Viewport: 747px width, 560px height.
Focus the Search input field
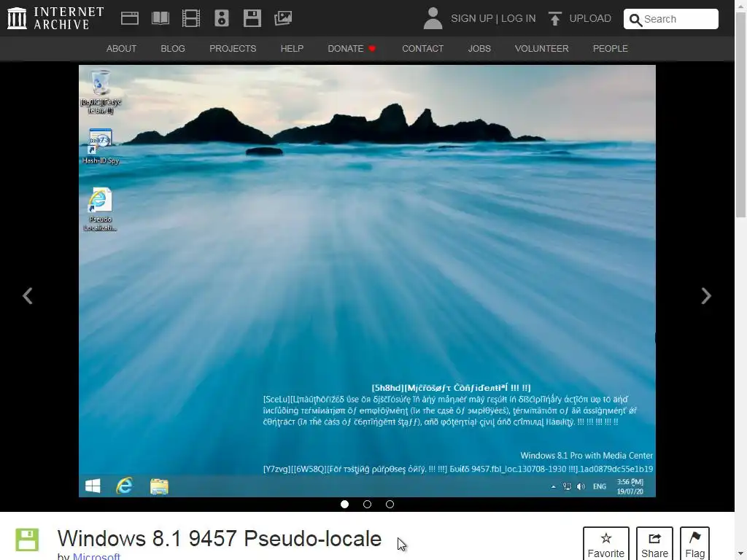(671, 19)
